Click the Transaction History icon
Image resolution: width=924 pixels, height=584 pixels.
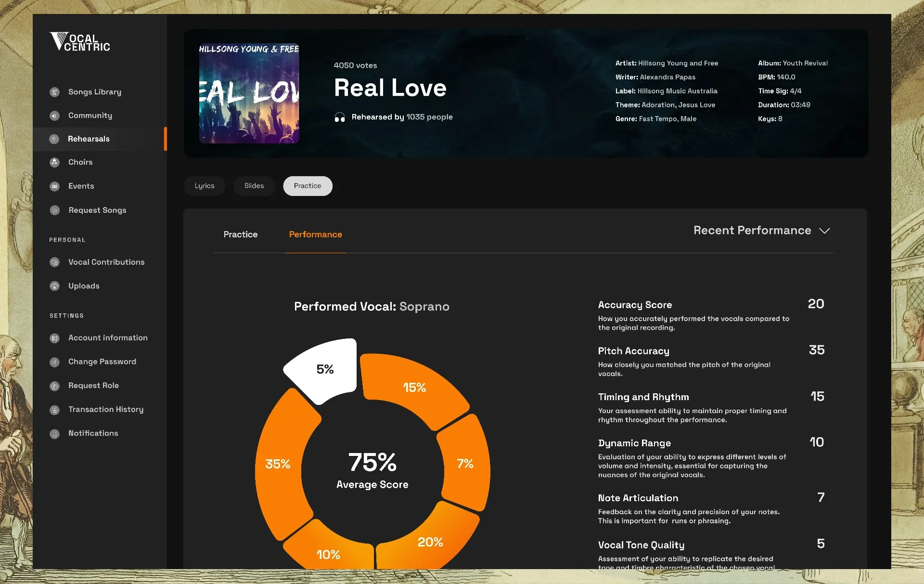pyautogui.click(x=55, y=410)
